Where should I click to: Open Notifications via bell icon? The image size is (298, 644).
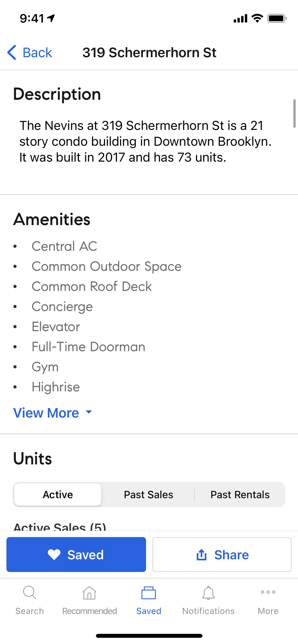click(x=208, y=593)
